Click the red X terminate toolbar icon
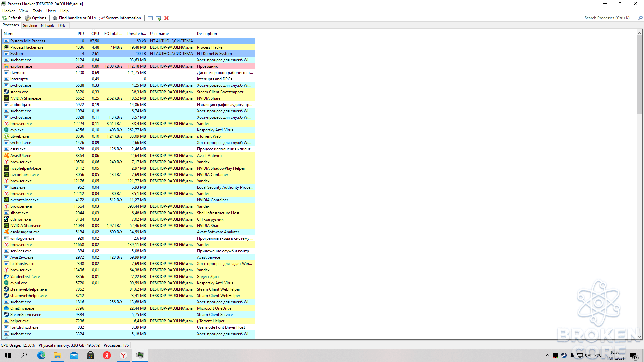 click(x=166, y=18)
